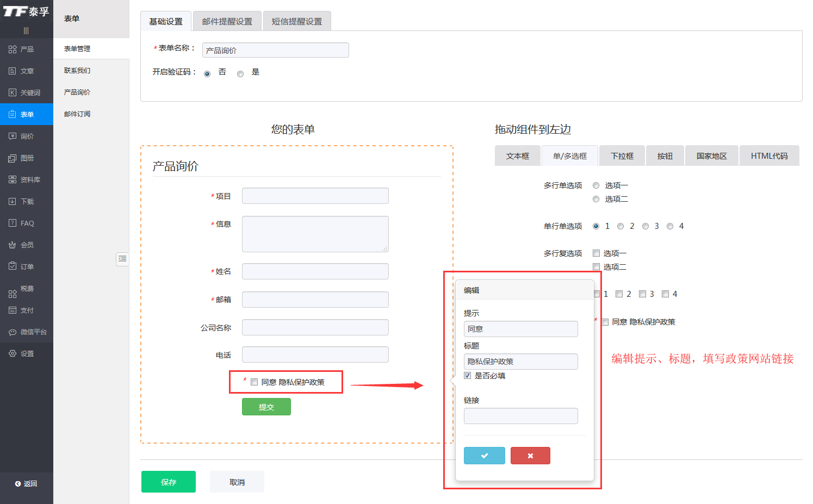
Task: Open the 关键词 sidebar icon
Action: click(x=13, y=93)
